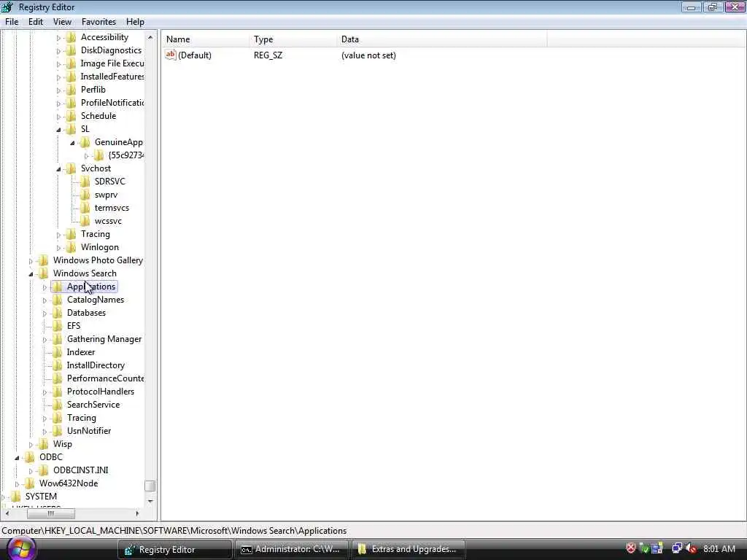
Task: Click the REG_SZ type cell
Action: pos(268,55)
